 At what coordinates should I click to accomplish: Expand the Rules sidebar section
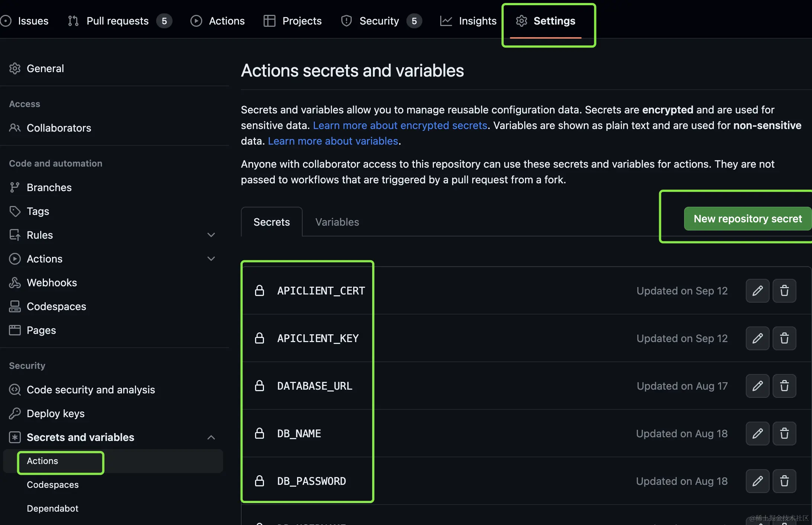pyautogui.click(x=211, y=235)
